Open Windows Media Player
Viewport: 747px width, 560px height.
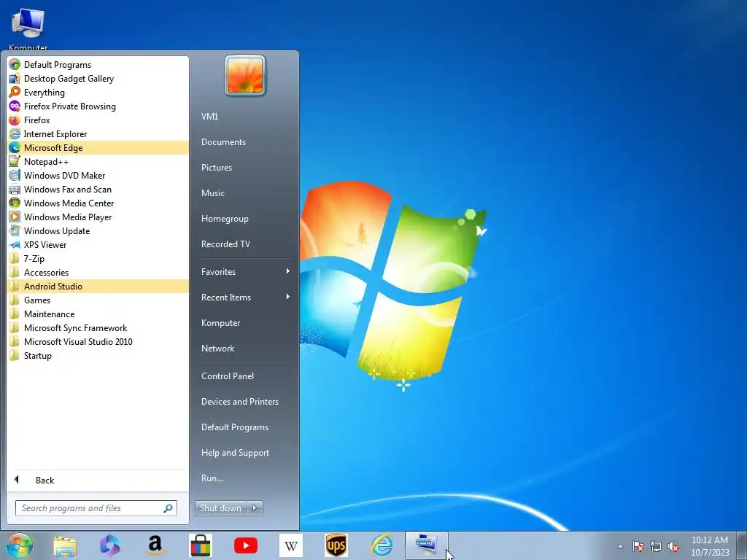click(x=98, y=217)
